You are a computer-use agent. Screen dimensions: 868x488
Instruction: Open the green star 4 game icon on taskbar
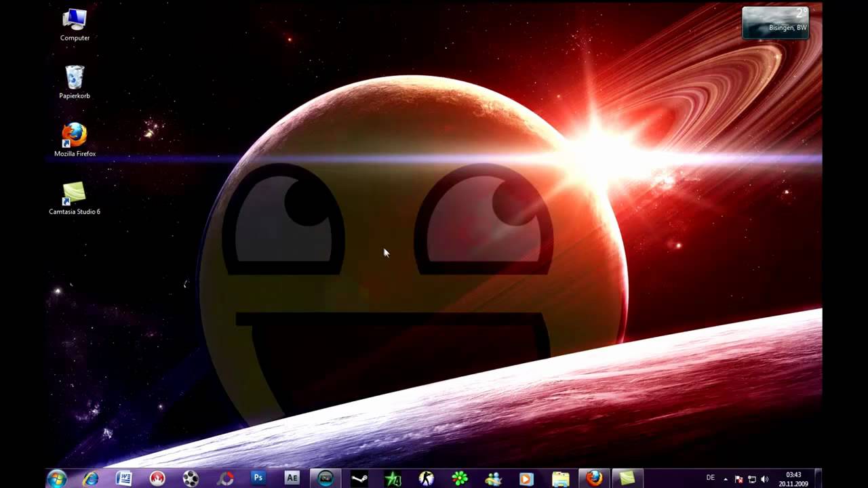[393, 479]
